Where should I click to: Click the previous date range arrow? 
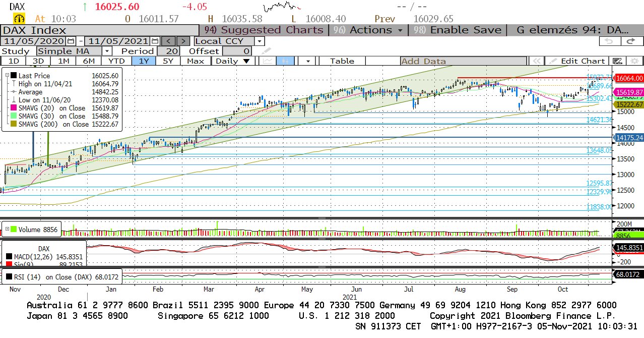[169, 41]
